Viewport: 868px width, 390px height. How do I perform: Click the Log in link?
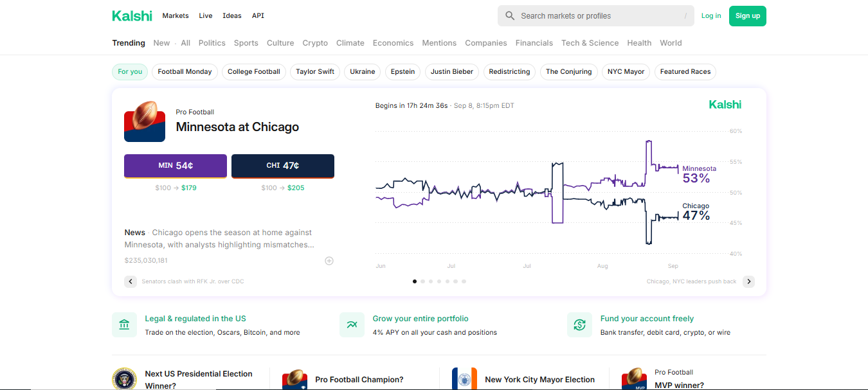[x=711, y=15]
